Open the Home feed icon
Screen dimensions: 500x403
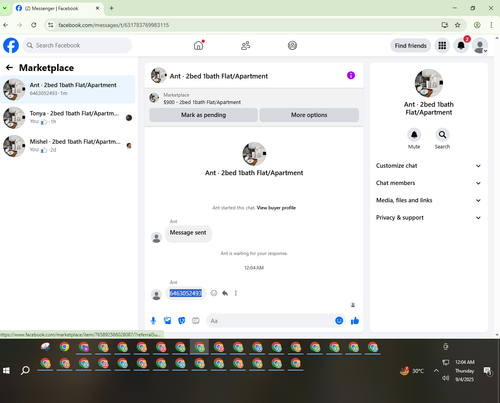[x=199, y=45]
